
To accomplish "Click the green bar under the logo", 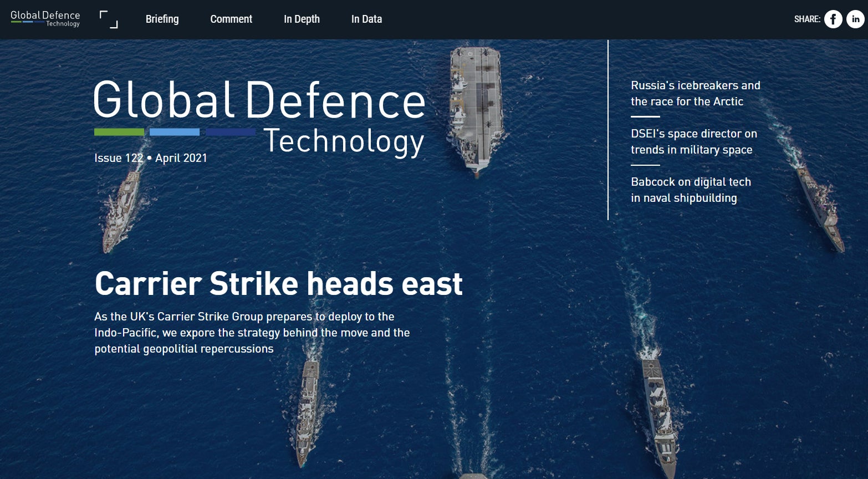I will point(119,132).
